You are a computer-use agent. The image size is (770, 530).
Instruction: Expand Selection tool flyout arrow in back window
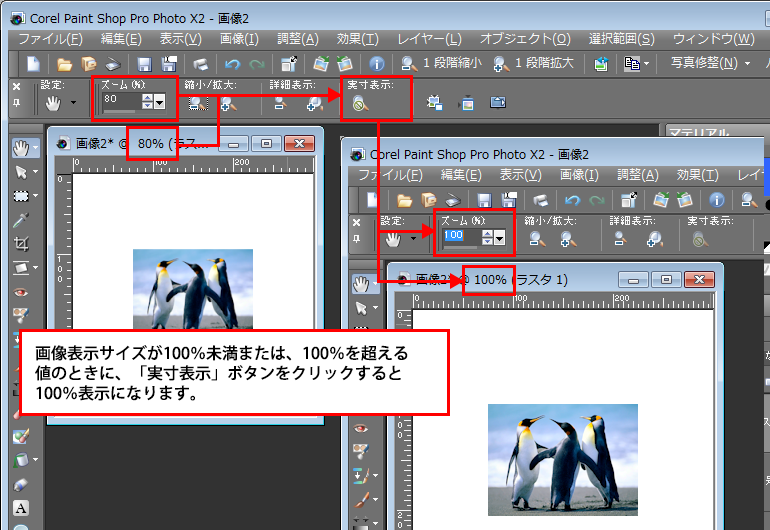pos(35,196)
